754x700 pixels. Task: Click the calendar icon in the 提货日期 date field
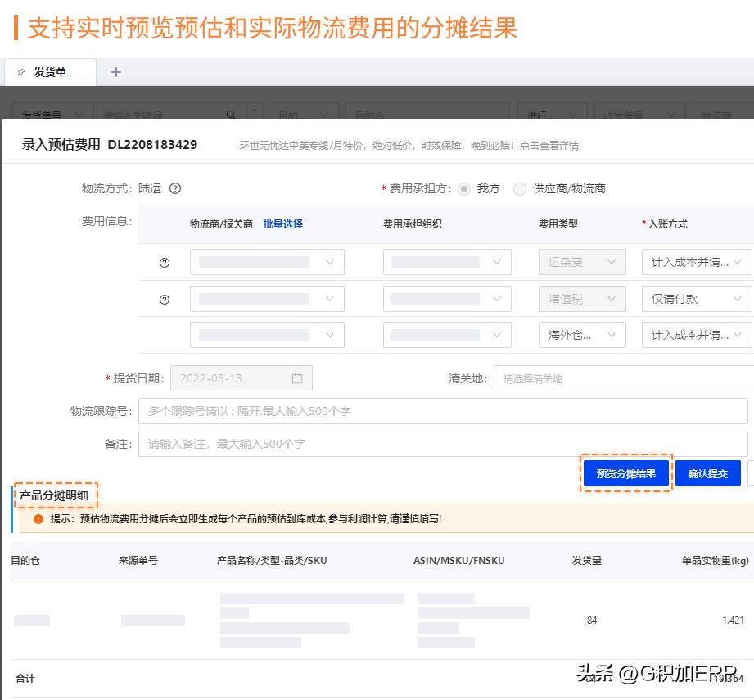point(299,378)
